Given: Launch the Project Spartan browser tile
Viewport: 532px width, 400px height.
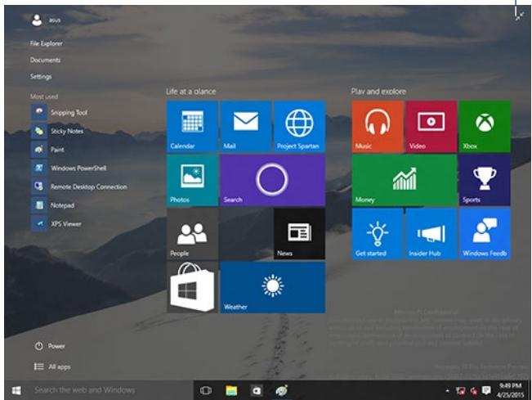Looking at the screenshot, I should click(x=300, y=126).
